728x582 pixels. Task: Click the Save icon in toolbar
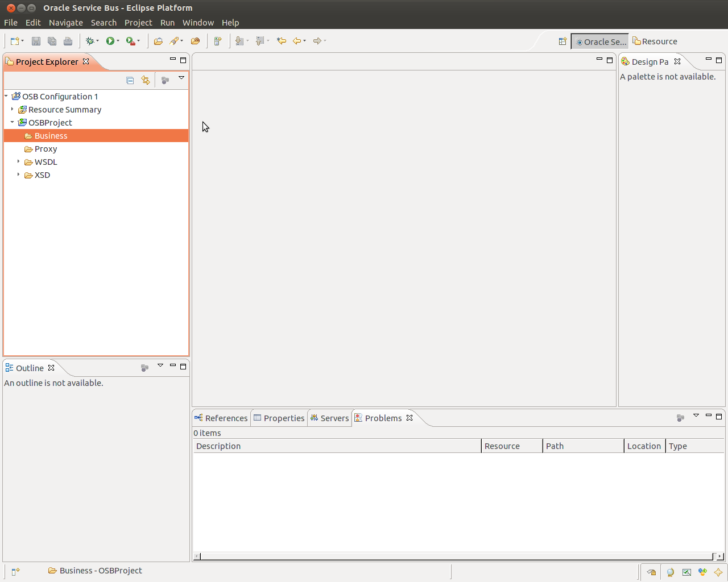coord(36,41)
